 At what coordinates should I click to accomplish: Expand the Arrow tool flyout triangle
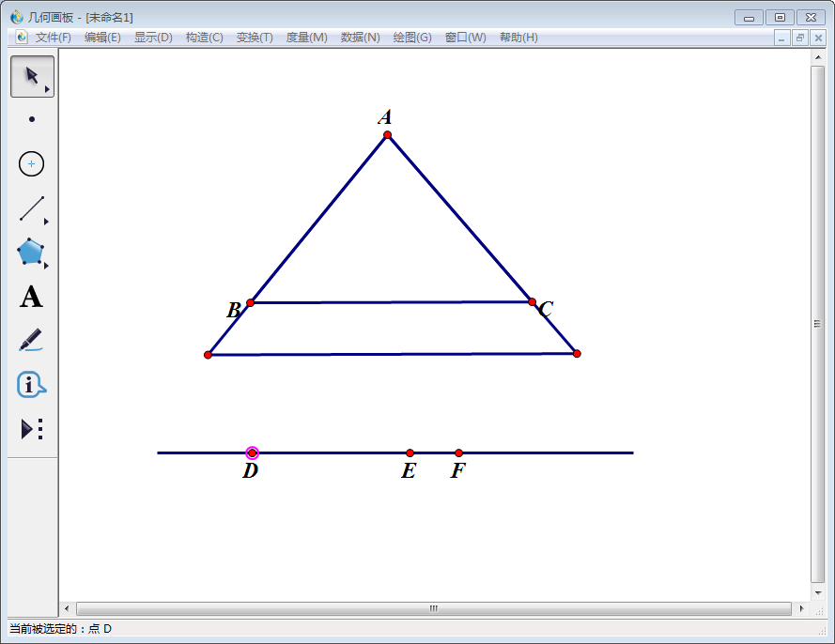tap(47, 89)
